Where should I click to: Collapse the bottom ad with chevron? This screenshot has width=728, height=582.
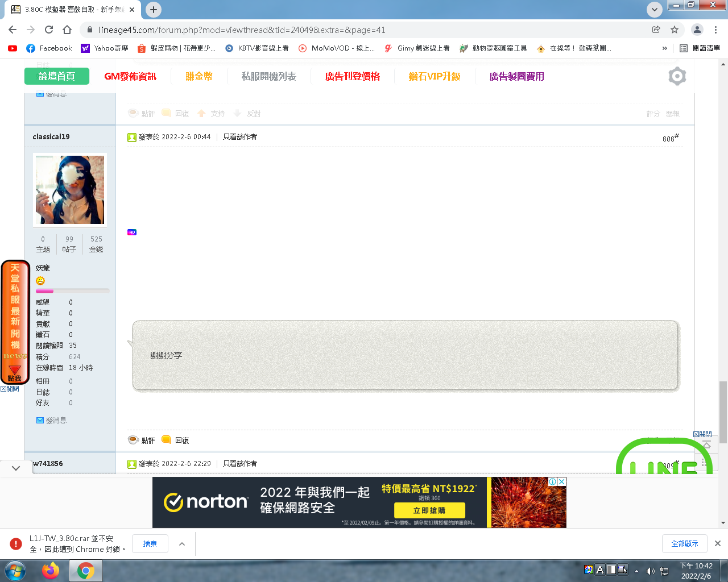[x=16, y=468]
